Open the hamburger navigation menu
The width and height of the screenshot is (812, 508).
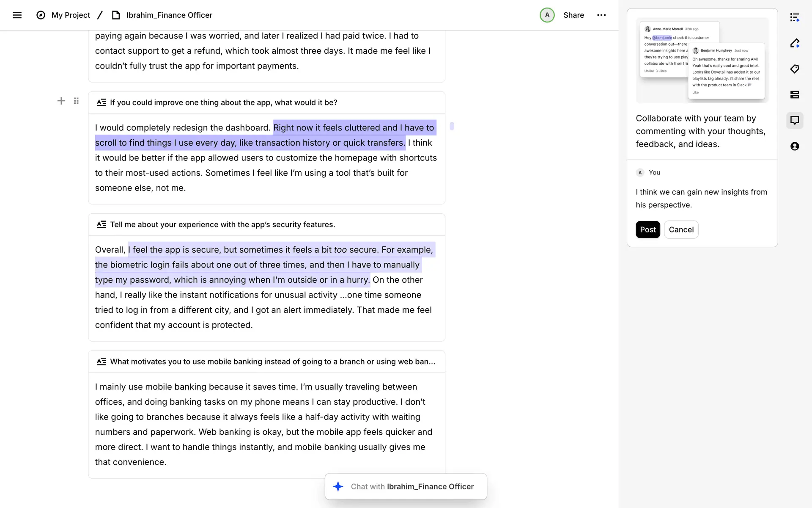click(17, 15)
